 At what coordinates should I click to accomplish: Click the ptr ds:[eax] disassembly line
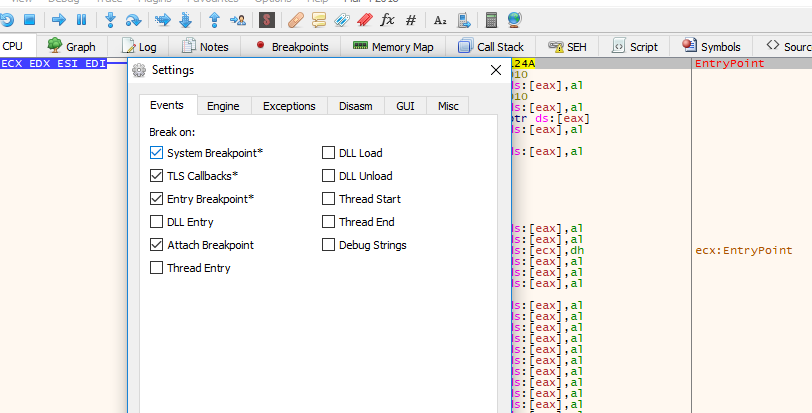pos(551,119)
